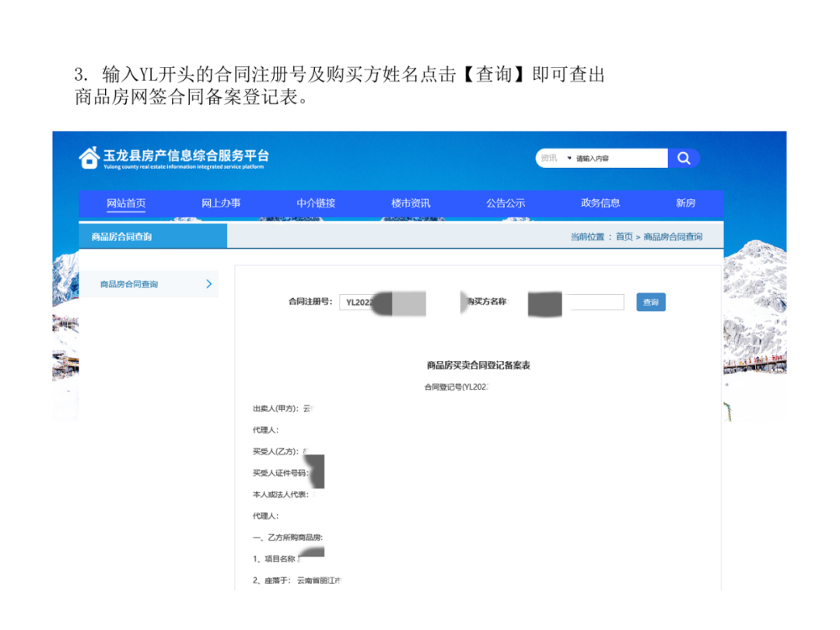Click the 新房 navigation item
Screen dimensions: 840x630
pos(685,203)
